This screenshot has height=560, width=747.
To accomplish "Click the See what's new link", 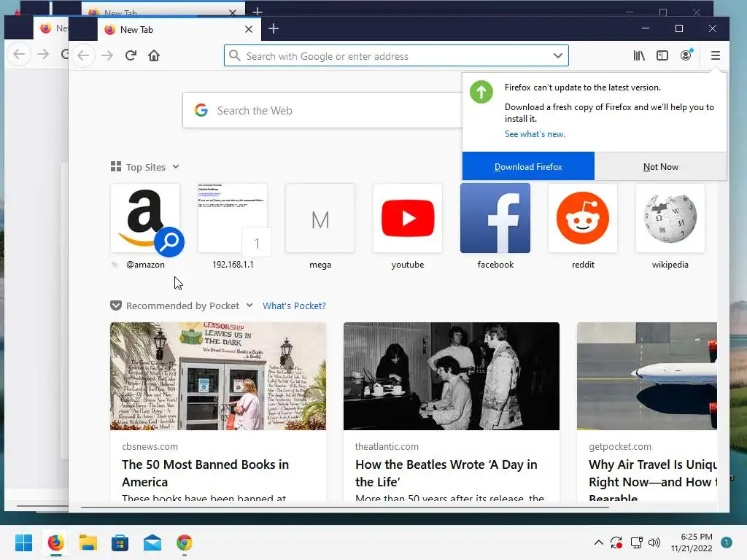I will click(535, 134).
